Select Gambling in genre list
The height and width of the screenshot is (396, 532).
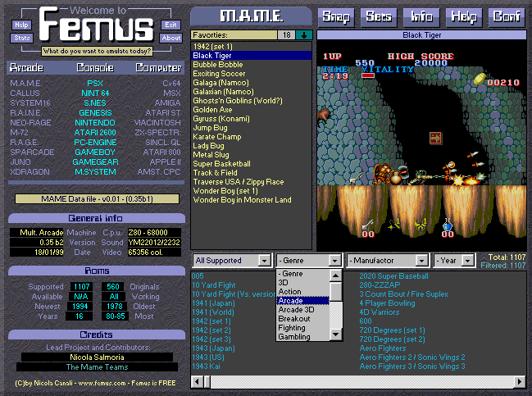[303, 337]
